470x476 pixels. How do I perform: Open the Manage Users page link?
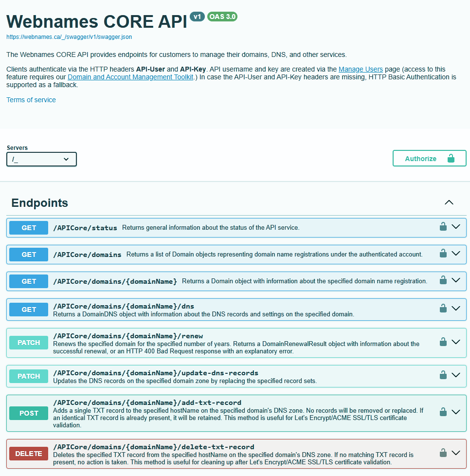[361, 69]
